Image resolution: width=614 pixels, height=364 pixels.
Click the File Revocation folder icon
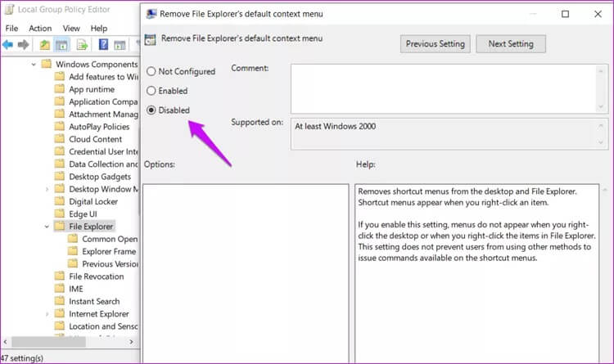pos(60,276)
